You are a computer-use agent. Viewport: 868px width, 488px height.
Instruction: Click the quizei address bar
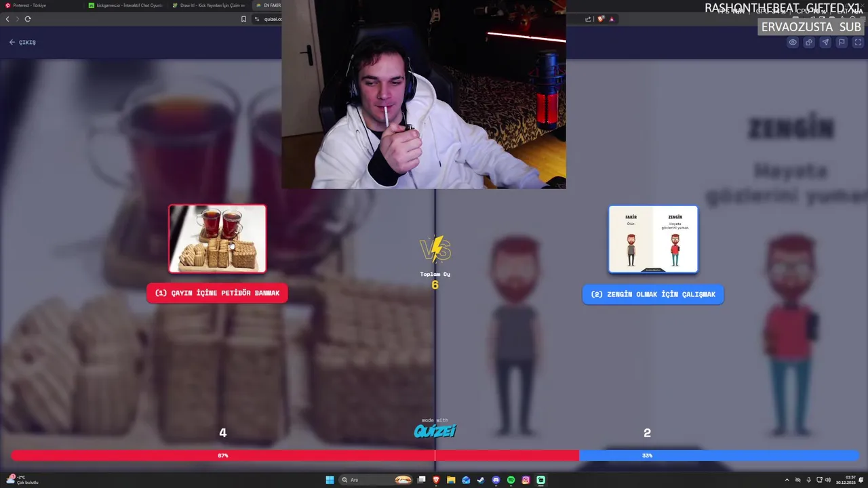272,19
